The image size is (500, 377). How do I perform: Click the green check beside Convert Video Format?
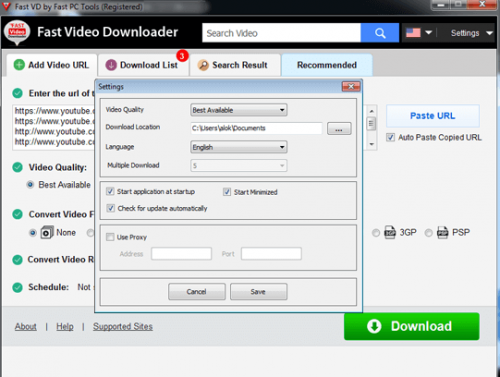click(17, 214)
